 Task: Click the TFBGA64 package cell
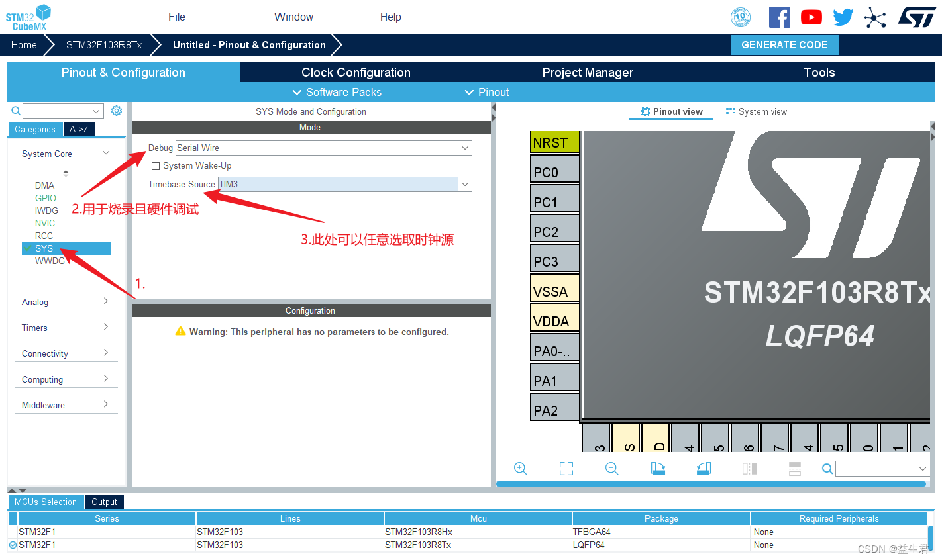click(661, 532)
